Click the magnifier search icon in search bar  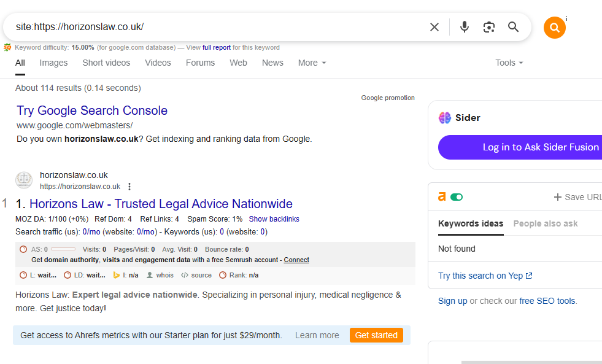pos(513,27)
